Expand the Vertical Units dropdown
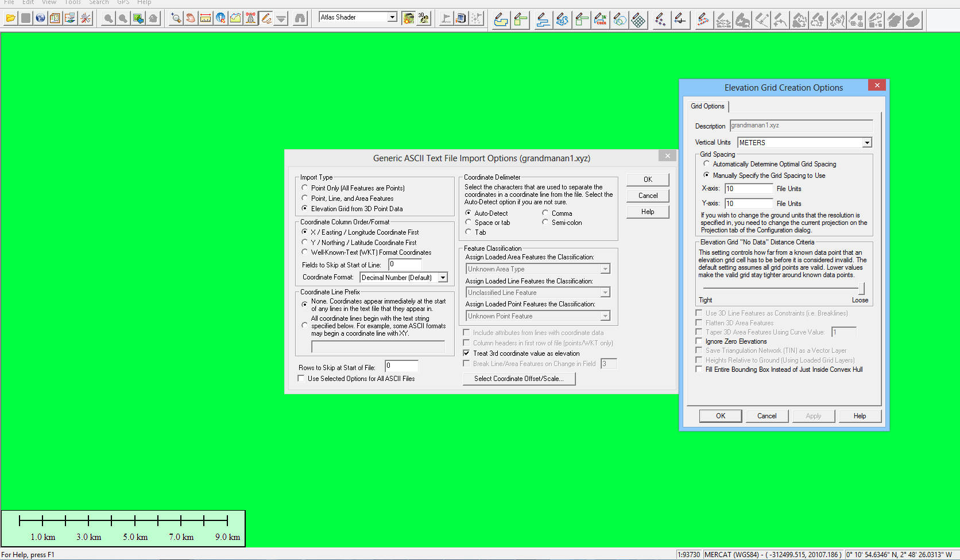Screen dimensions: 960x560 (x=867, y=143)
